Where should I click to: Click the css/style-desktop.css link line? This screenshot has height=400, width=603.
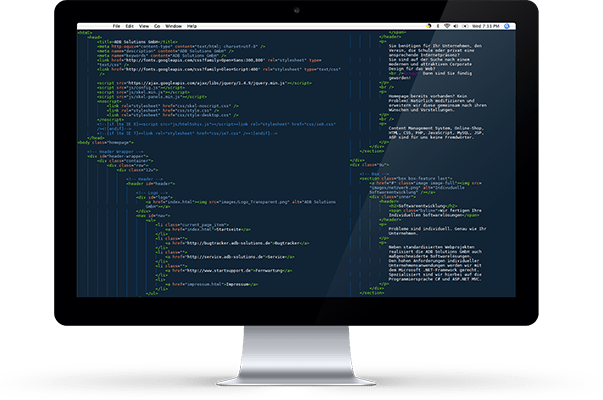(173, 115)
